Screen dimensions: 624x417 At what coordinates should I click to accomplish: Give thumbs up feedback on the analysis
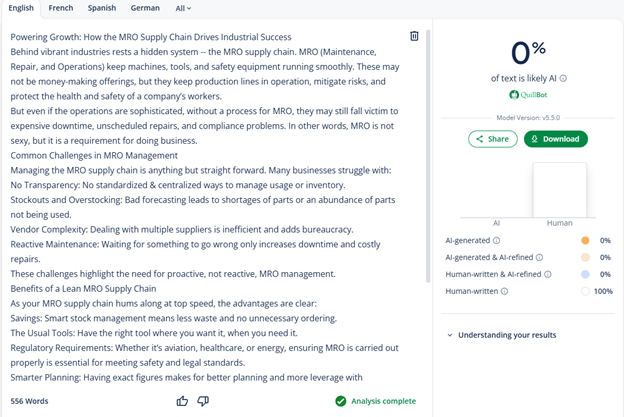(182, 401)
